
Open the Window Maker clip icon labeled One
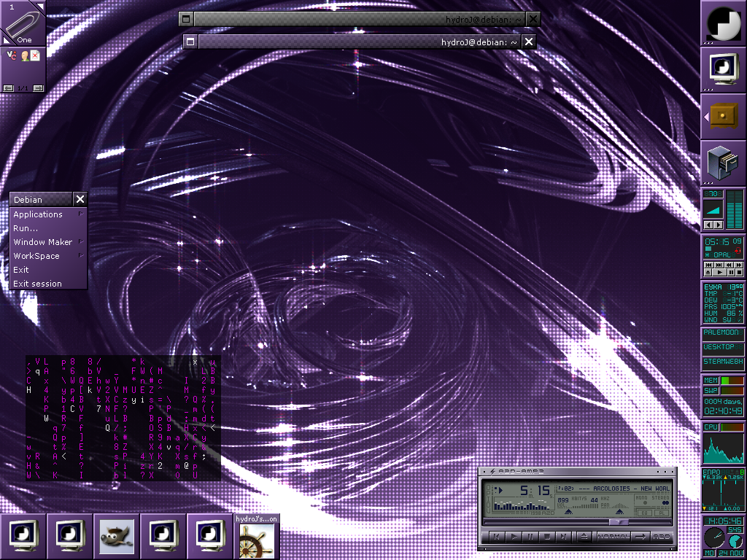[23, 23]
